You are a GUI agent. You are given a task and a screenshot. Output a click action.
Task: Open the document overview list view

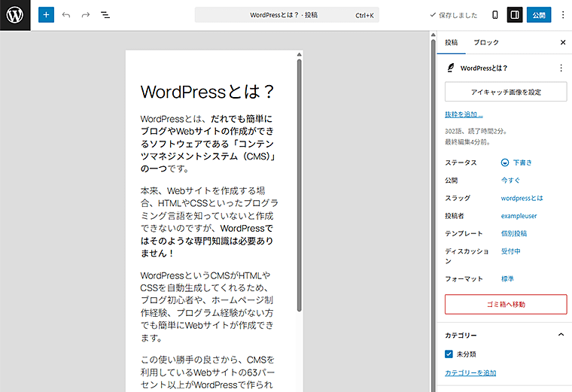pyautogui.click(x=105, y=15)
